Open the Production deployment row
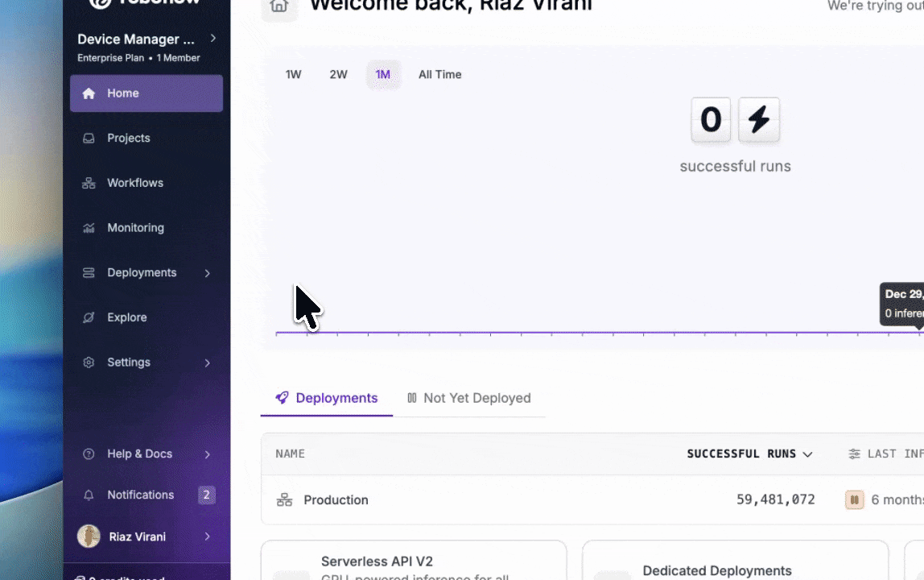Image resolution: width=924 pixels, height=580 pixels. click(x=336, y=500)
